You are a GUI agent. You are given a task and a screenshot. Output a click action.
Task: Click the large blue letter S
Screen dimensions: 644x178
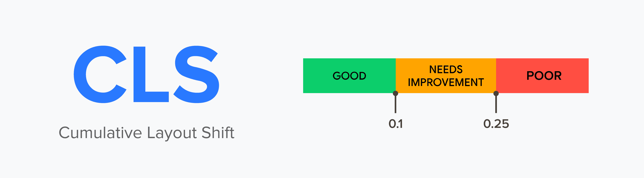point(197,74)
